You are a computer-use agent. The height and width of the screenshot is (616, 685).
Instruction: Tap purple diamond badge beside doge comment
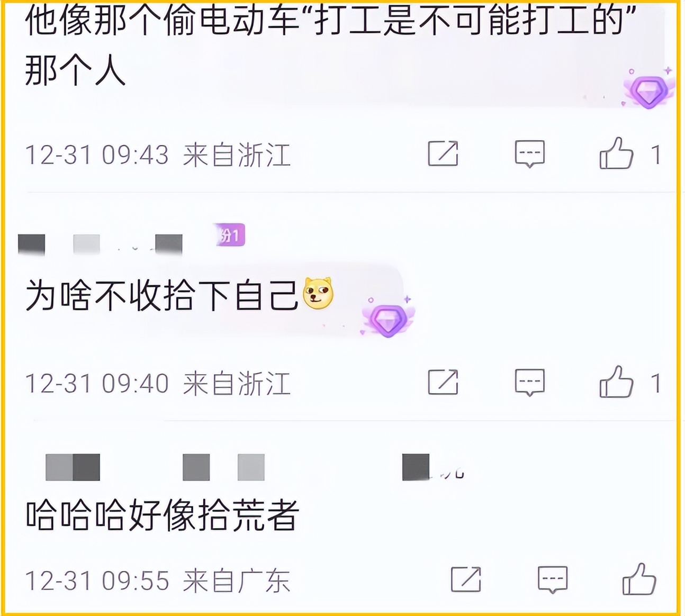tap(389, 317)
